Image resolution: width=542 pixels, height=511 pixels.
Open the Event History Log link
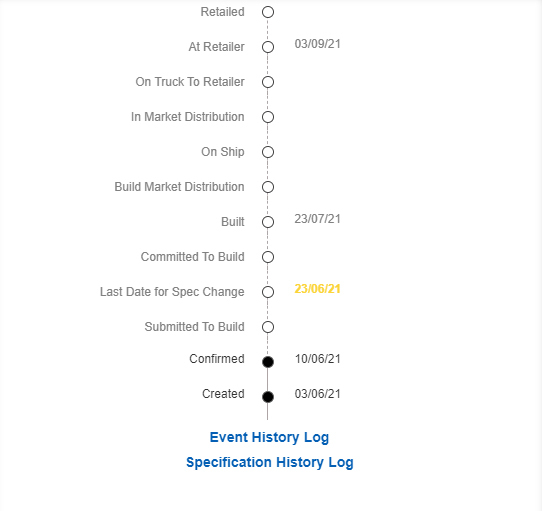269,438
